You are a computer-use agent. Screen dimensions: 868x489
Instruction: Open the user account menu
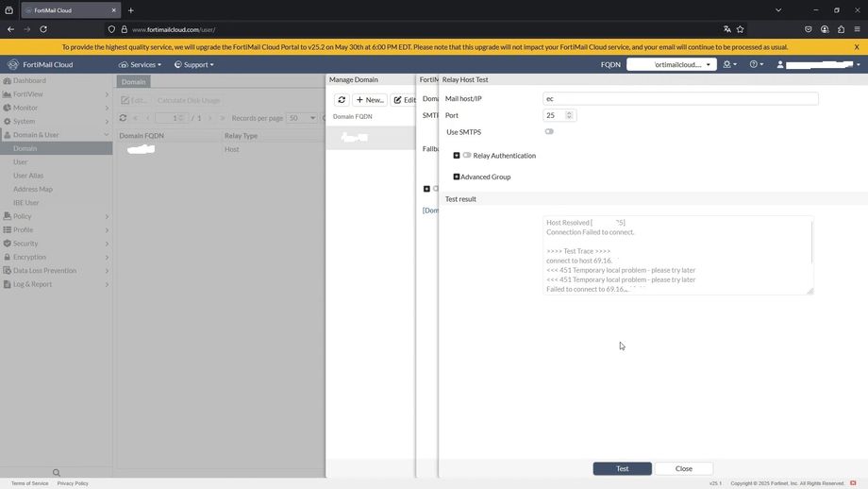[819, 65]
